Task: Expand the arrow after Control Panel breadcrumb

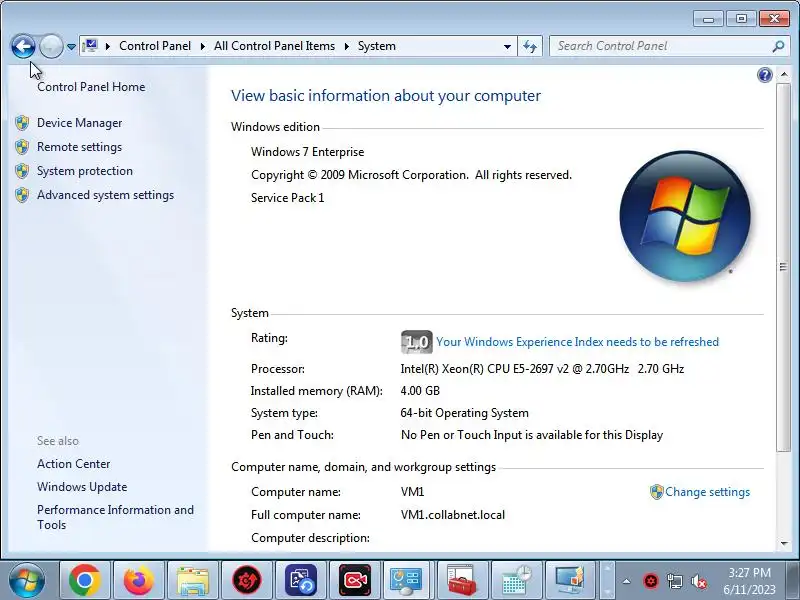Action: click(x=203, y=46)
